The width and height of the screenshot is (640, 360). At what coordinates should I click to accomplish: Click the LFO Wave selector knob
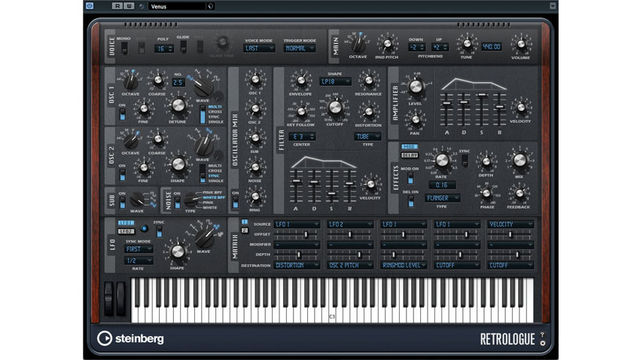pyautogui.click(x=204, y=238)
